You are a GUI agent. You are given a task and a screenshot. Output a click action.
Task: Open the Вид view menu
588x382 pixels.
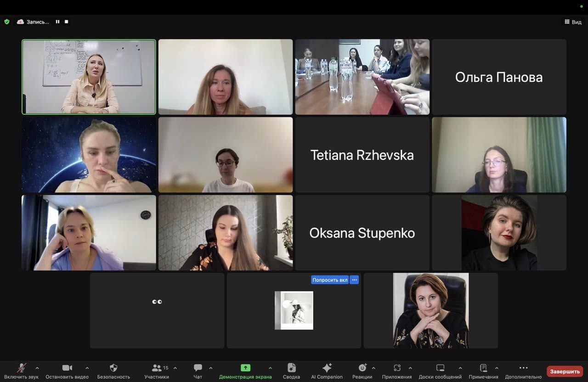pyautogui.click(x=573, y=22)
